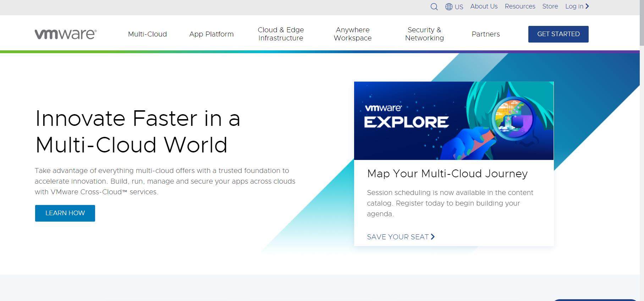Click Map Your Multi-Cloud Journey heading

[x=447, y=173]
